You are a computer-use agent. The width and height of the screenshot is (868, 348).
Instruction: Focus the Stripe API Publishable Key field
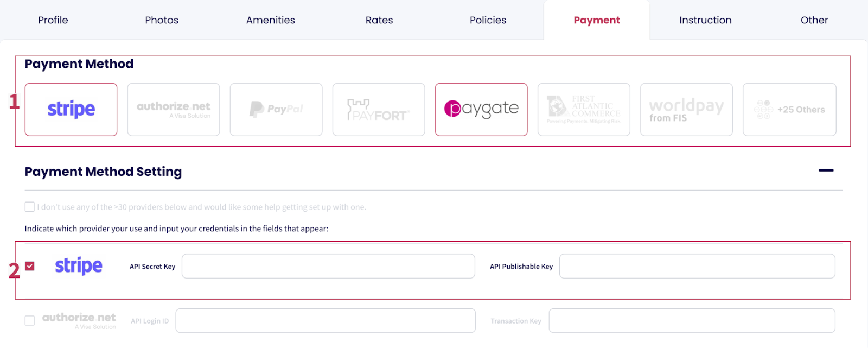coord(697,266)
